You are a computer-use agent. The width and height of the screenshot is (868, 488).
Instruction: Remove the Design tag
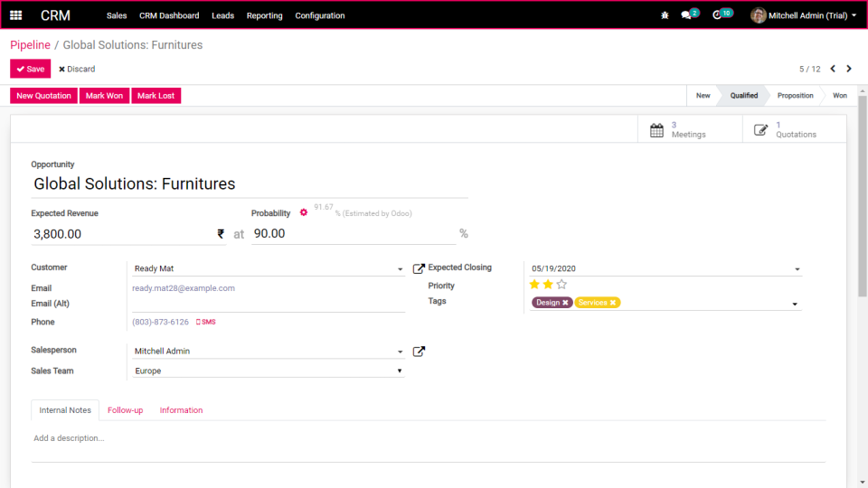coord(565,303)
